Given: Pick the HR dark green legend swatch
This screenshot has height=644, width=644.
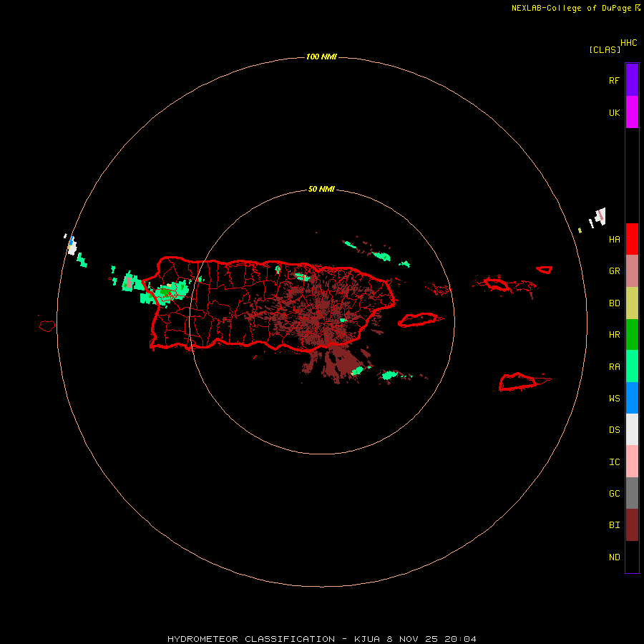Looking at the screenshot, I should (x=632, y=334).
